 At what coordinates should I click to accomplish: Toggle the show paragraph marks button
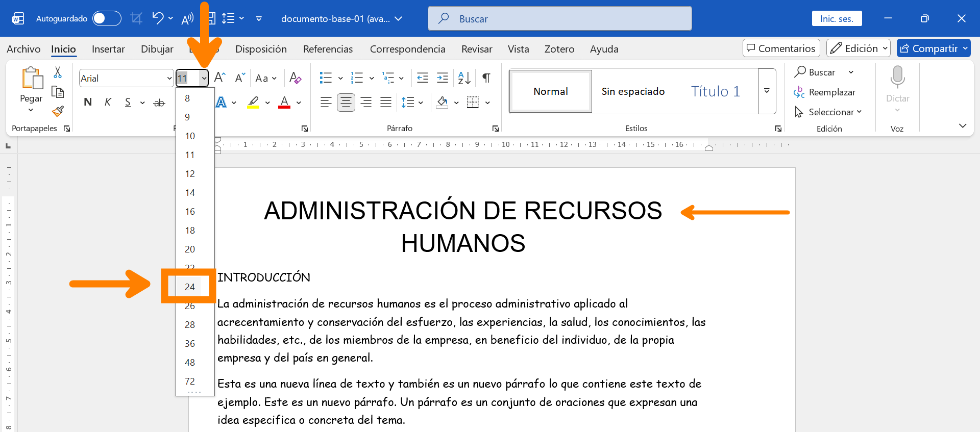click(486, 78)
